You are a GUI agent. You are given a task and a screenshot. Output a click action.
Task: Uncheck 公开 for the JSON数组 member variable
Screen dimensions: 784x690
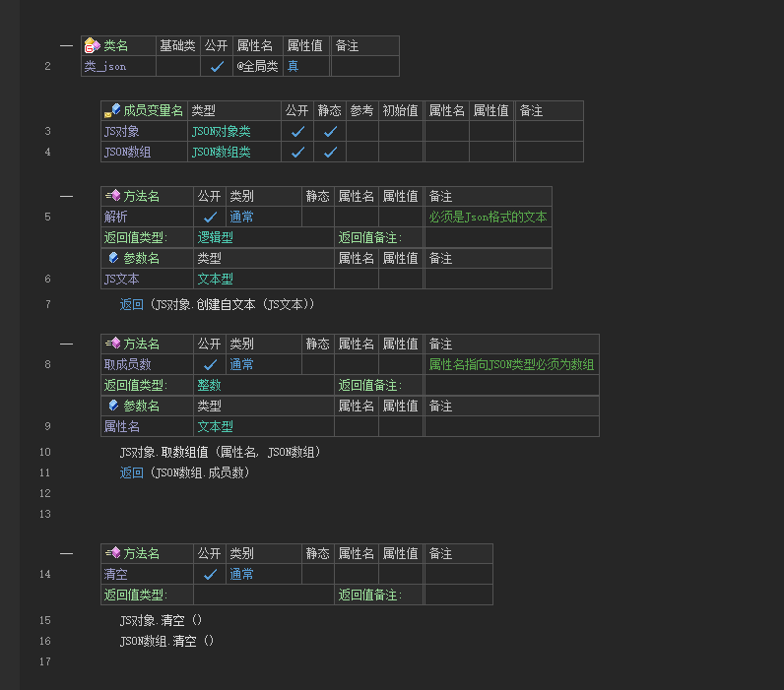pyautogui.click(x=297, y=152)
